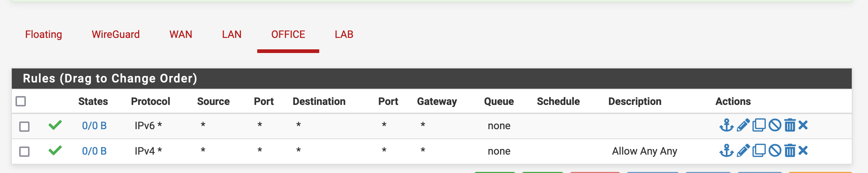The height and width of the screenshot is (173, 868).
Task: Check the IPv6 rule checkbox
Action: 24,126
